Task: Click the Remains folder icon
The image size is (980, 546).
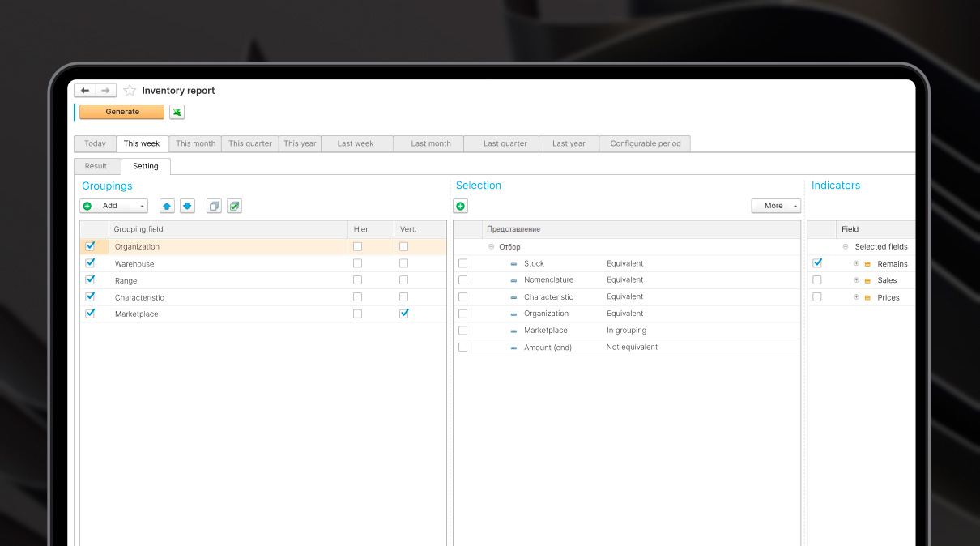Action: tap(867, 264)
